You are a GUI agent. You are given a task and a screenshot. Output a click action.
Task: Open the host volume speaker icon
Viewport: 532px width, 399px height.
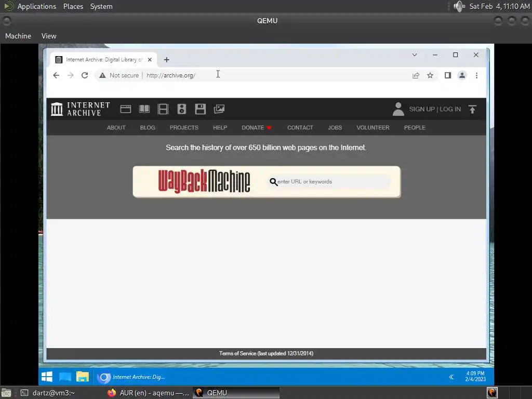[x=459, y=6]
